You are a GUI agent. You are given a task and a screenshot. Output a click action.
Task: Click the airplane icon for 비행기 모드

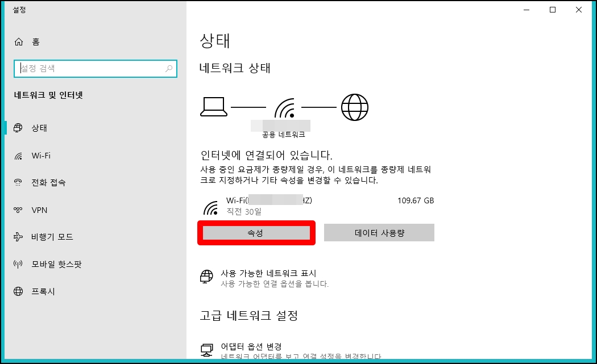(19, 237)
